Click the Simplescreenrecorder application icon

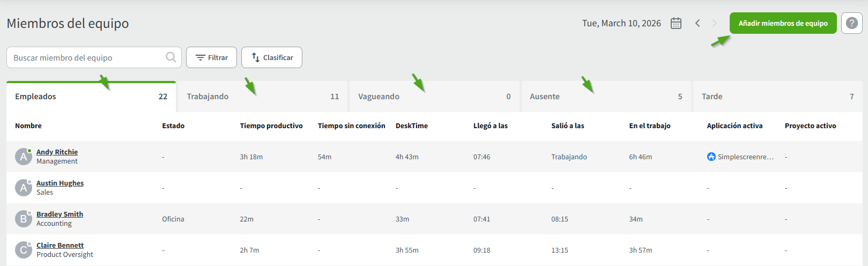click(x=711, y=157)
